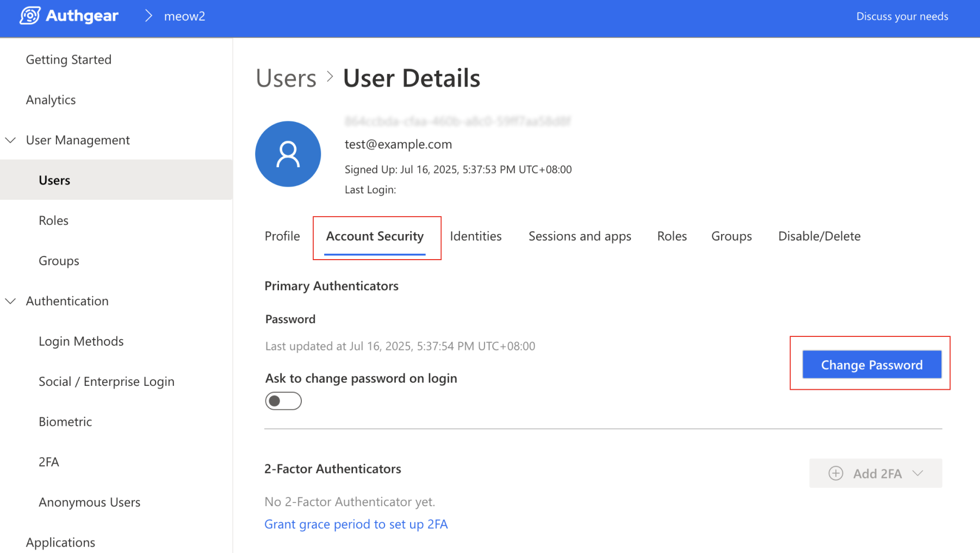980x553 pixels.
Task: Open Login Methods in sidebar
Action: (x=81, y=341)
